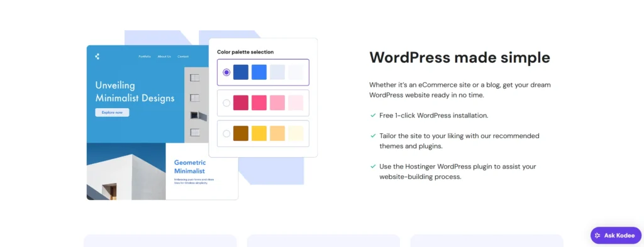The image size is (644, 247).
Task: Click the pale lavender swatch in blue palette
Action: pos(277,72)
